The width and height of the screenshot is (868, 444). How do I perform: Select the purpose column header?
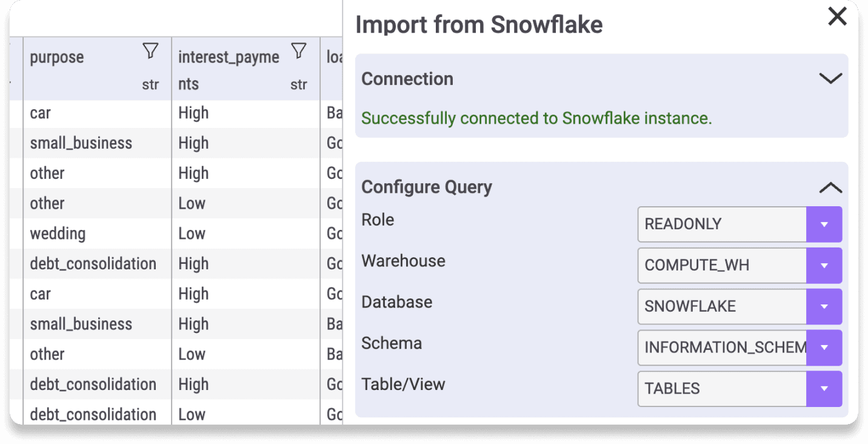[58, 58]
